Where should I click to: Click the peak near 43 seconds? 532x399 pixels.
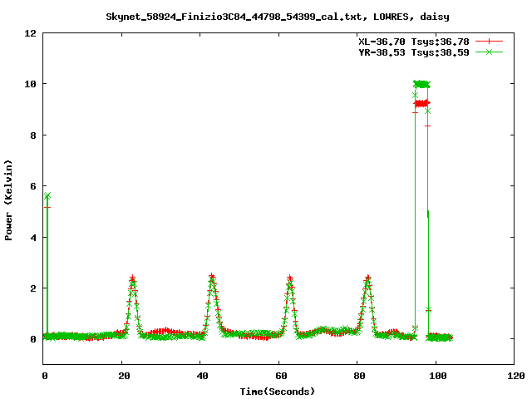212,277
